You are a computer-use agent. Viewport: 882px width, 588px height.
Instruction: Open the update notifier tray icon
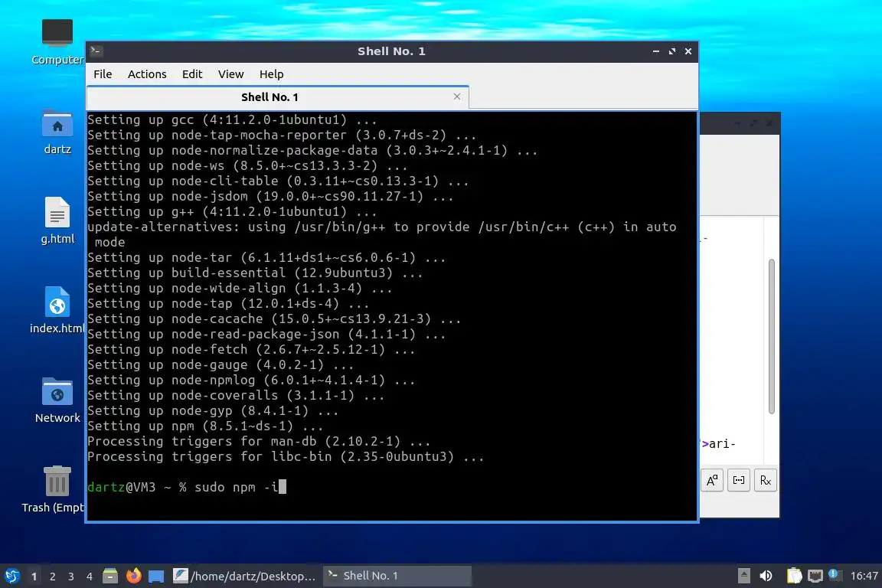[835, 574]
